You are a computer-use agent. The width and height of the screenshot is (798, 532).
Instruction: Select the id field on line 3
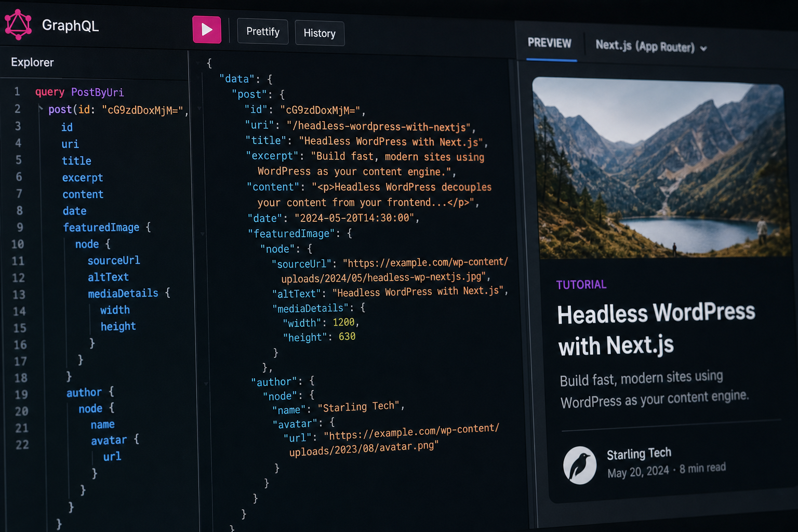67,127
